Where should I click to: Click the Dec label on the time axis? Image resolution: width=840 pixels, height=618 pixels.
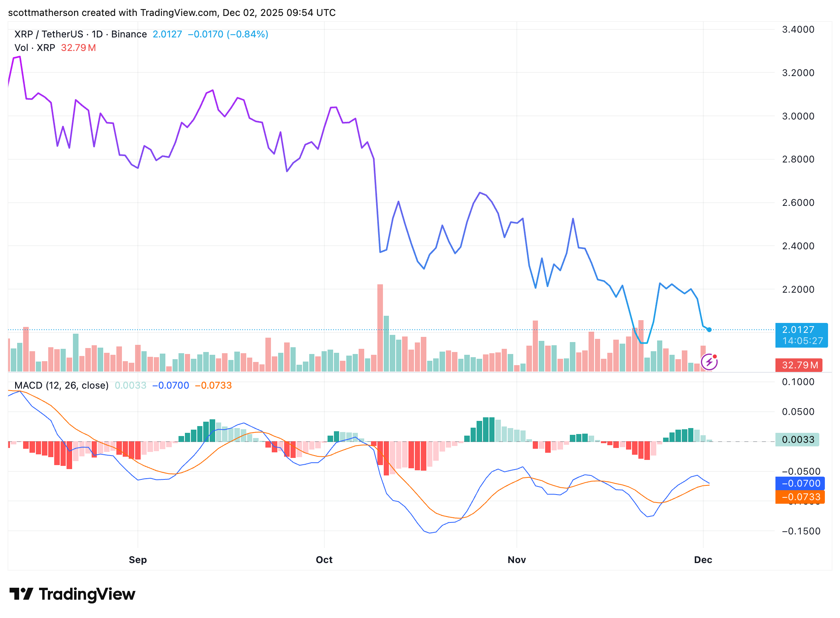click(x=703, y=560)
